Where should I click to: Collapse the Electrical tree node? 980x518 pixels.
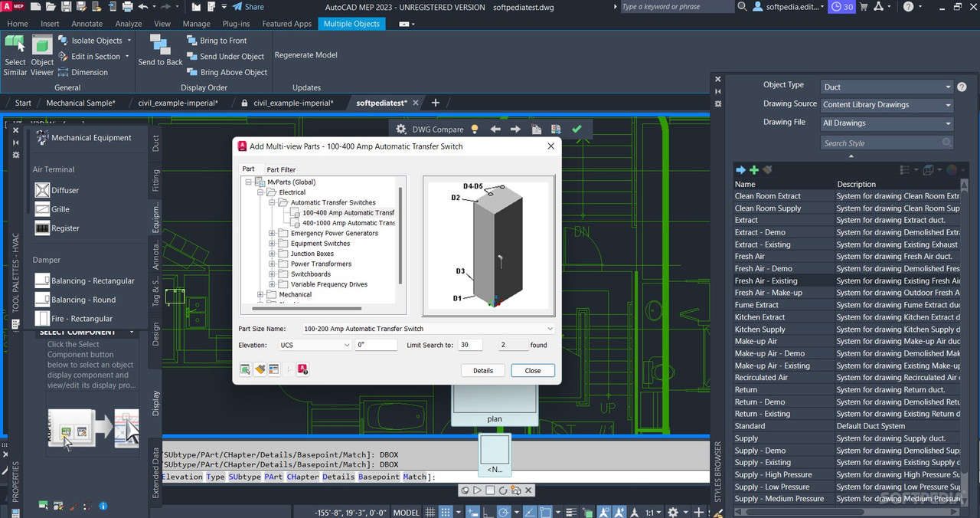(260, 192)
